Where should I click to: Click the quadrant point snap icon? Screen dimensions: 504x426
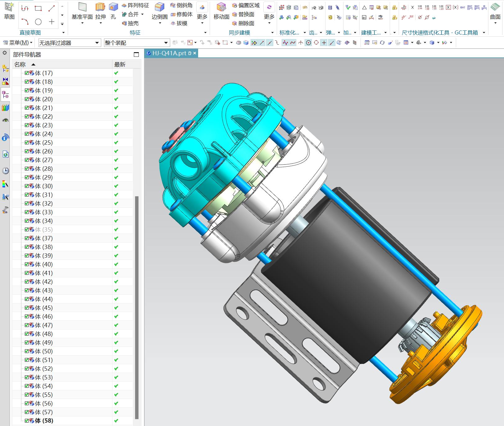pyautogui.click(x=316, y=43)
